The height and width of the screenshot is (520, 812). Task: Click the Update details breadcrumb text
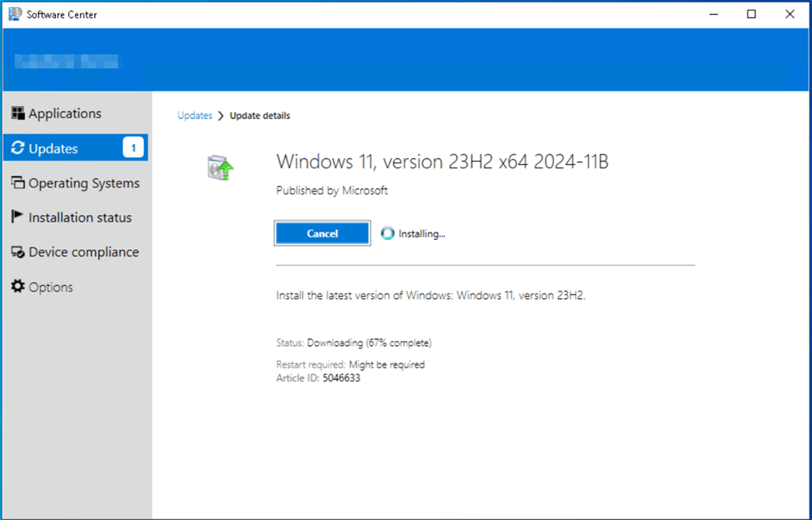(x=260, y=116)
